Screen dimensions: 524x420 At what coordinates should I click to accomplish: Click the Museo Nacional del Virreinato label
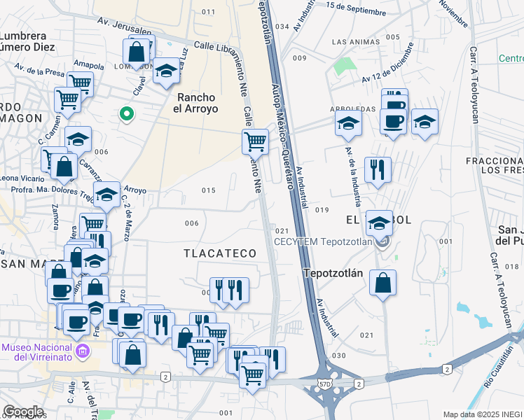[x=37, y=352]
